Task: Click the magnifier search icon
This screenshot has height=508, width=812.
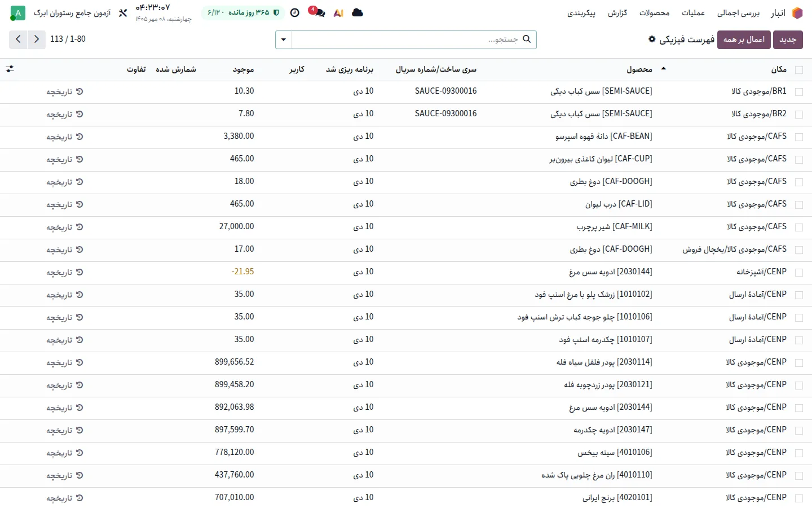Action: (527, 40)
